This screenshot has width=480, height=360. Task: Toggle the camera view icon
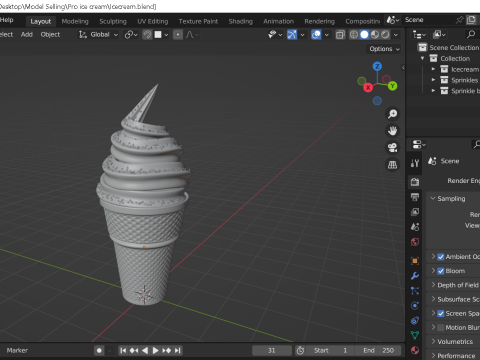[392, 148]
